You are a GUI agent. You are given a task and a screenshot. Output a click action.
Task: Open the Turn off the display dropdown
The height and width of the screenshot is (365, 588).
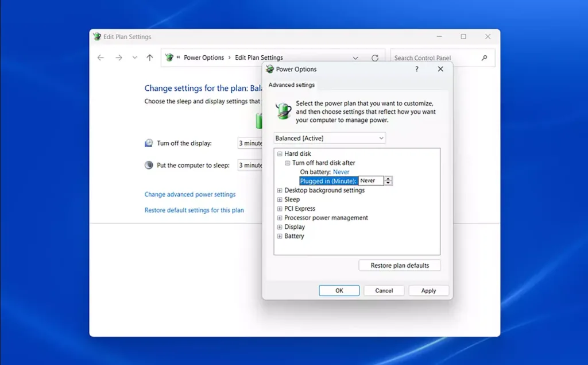250,143
